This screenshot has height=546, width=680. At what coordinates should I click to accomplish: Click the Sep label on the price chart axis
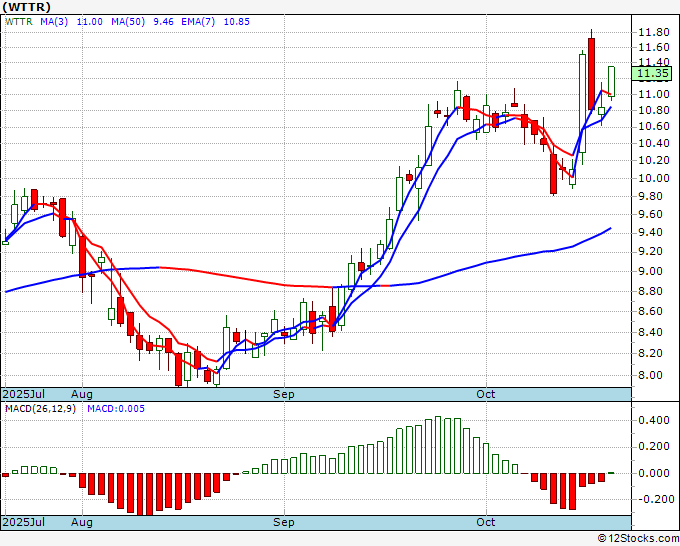click(x=284, y=394)
